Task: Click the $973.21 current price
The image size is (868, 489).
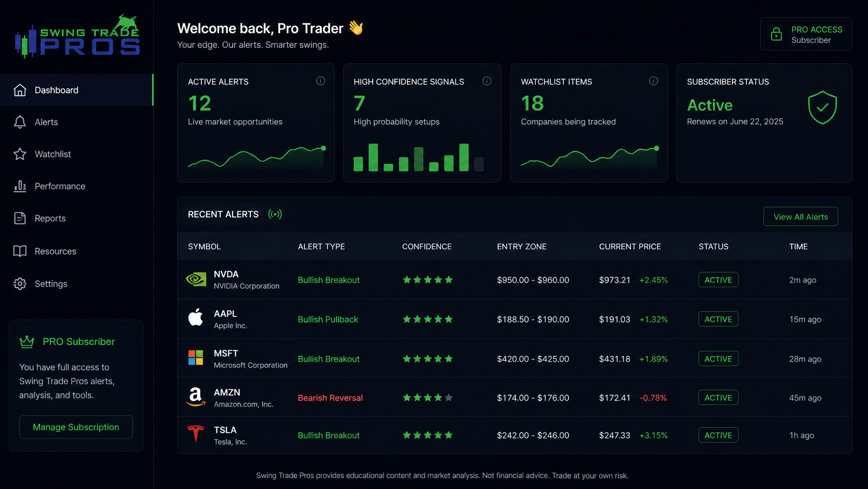Action: coord(615,280)
